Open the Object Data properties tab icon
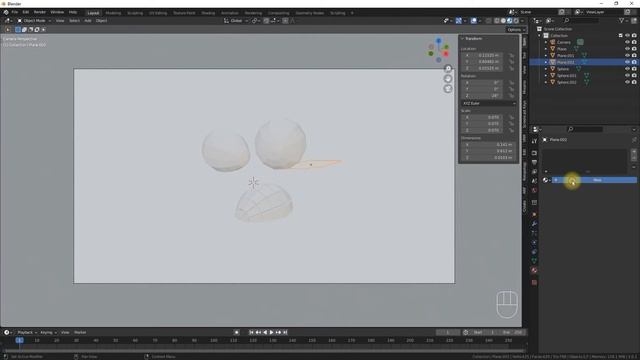This screenshot has width=640, height=360. click(x=534, y=261)
